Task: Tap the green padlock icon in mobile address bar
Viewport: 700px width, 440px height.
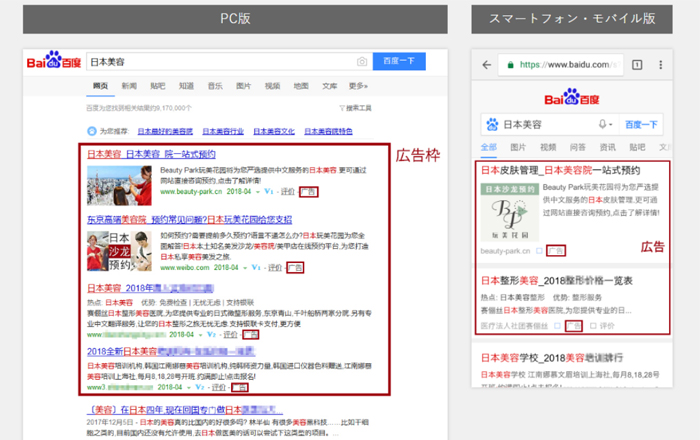Action: click(510, 65)
